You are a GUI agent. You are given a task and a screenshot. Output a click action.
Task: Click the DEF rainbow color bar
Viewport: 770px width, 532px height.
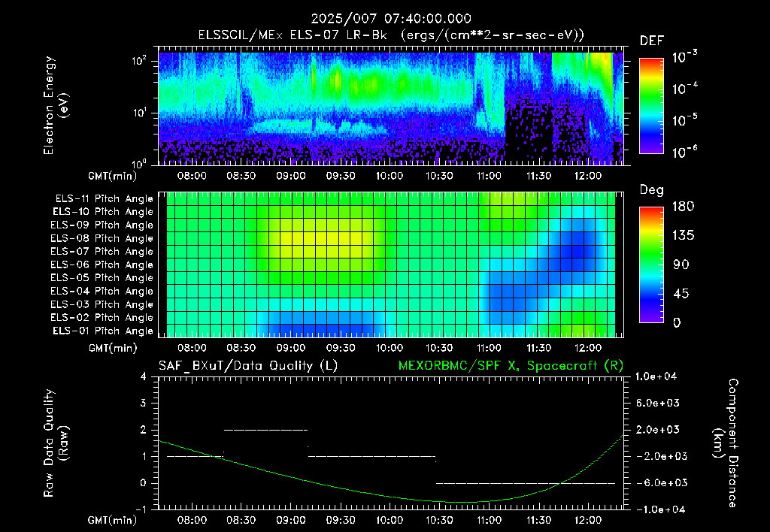[x=651, y=106]
